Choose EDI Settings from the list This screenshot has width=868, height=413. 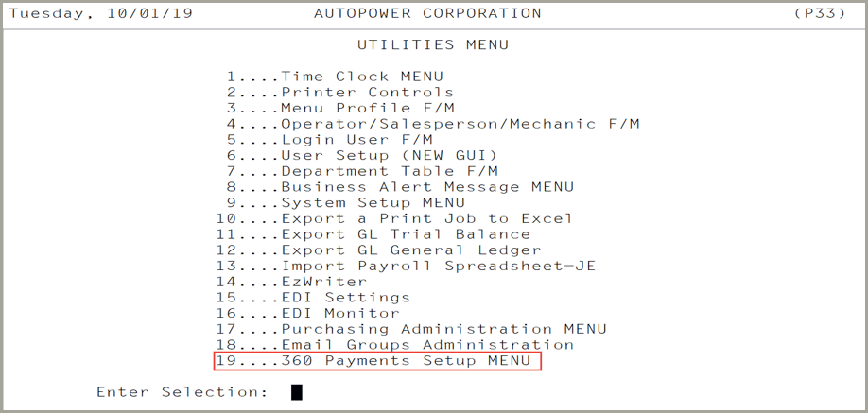tap(313, 298)
